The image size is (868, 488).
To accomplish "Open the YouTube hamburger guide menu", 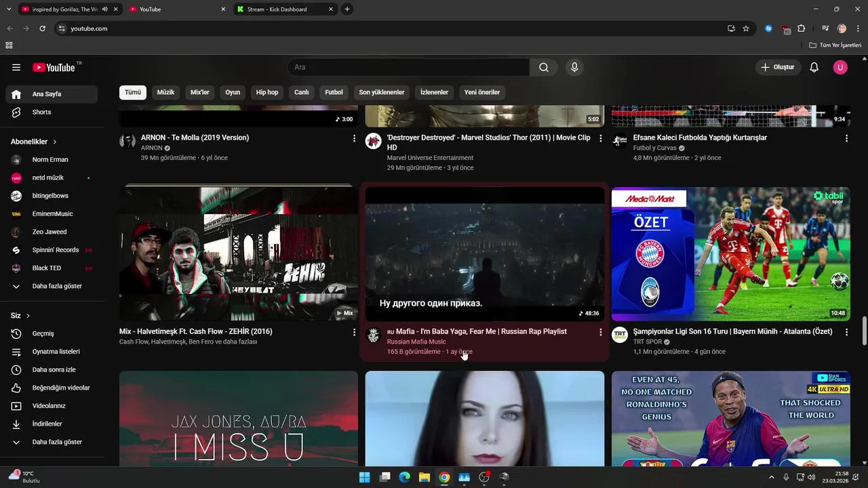I will 16,67.
